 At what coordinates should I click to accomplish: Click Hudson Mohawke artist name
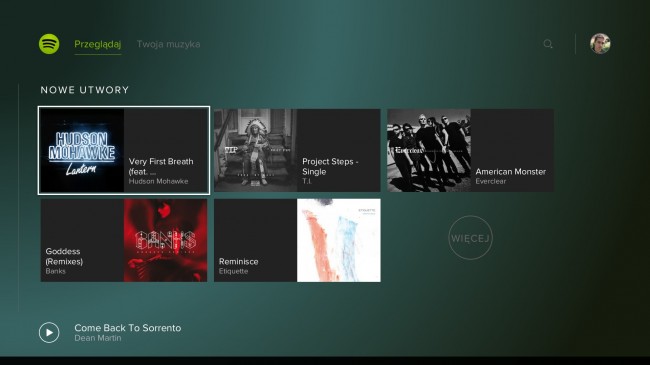(x=158, y=181)
